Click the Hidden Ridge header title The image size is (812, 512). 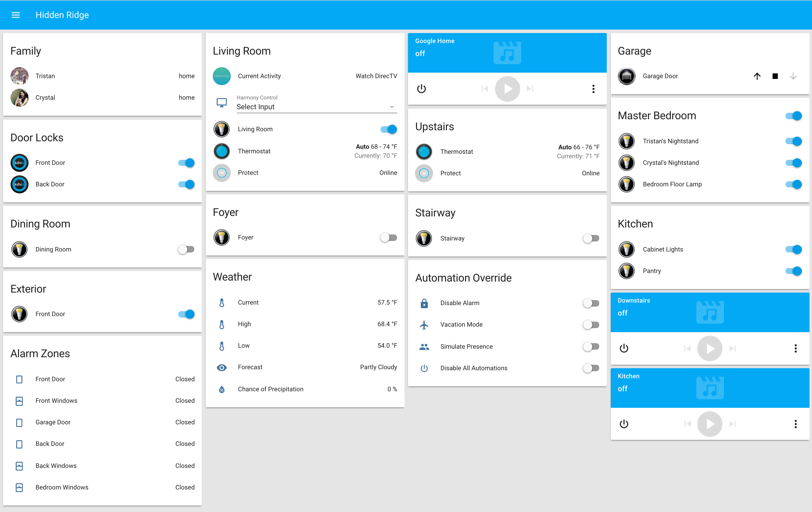[62, 15]
